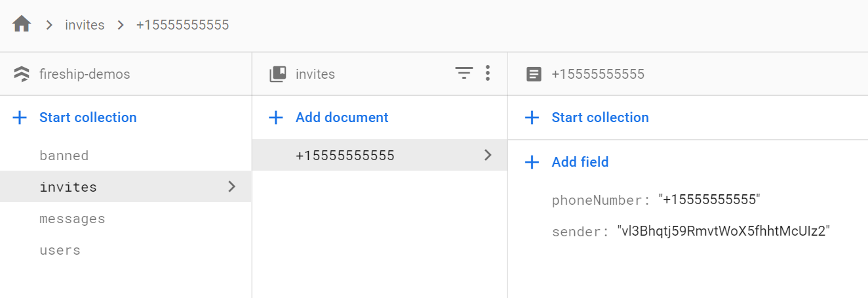Click the fireship-demos database icon
This screenshot has width=868, height=298.
[21, 74]
